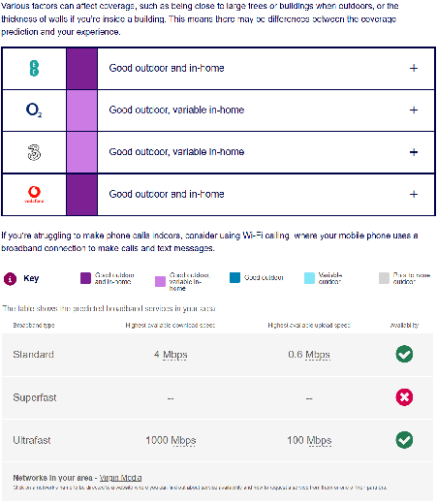Expand the Vodafone coverage details
The height and width of the screenshot is (504, 437).
(414, 194)
